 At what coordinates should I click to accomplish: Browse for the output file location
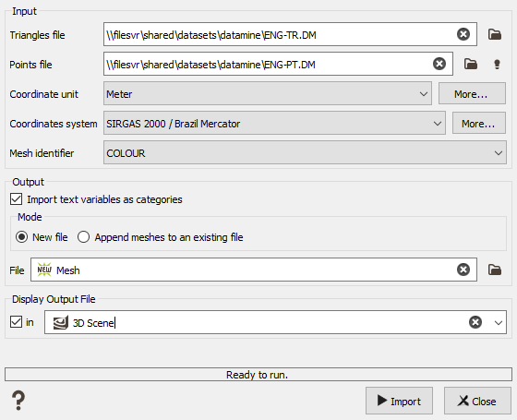(x=495, y=270)
